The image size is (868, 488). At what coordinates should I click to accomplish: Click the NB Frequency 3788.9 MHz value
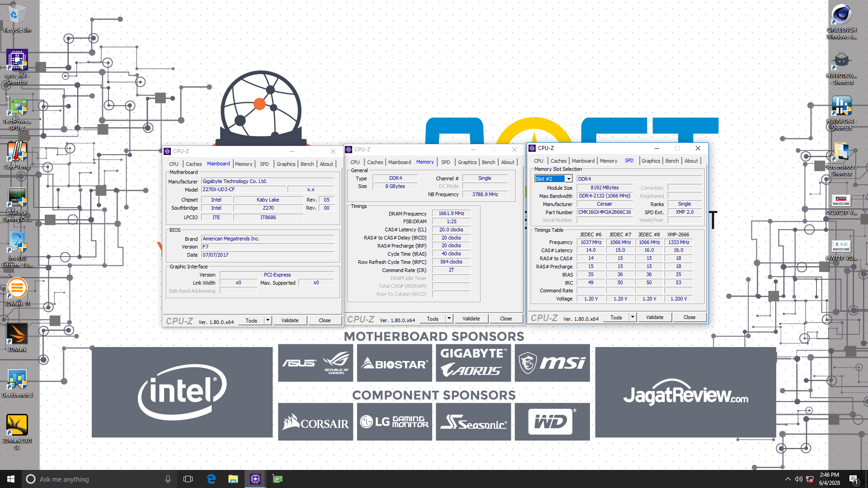[485, 194]
